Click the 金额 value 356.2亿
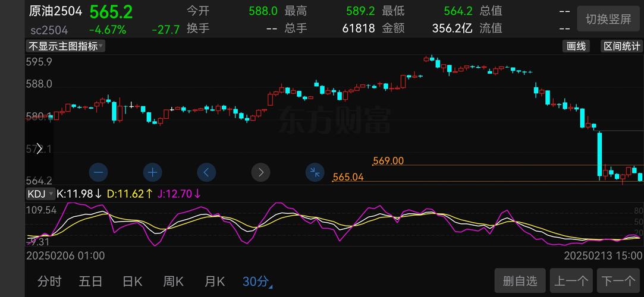Screen dimensions: 644x297 (452, 29)
